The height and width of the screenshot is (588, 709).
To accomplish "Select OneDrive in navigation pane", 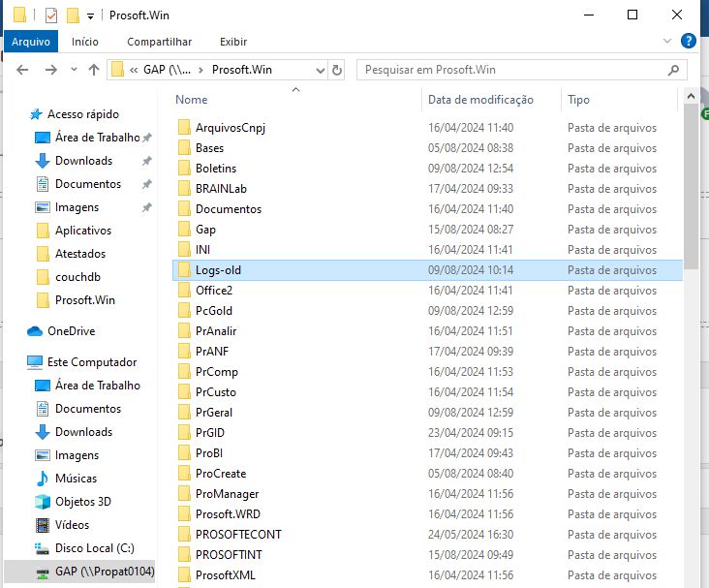I will 71,331.
